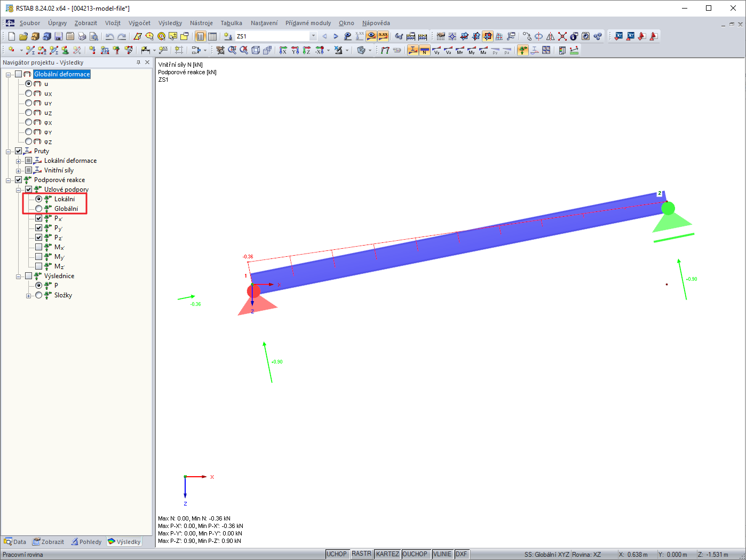
Task: Click the view in Z direction icon
Action: click(x=307, y=50)
